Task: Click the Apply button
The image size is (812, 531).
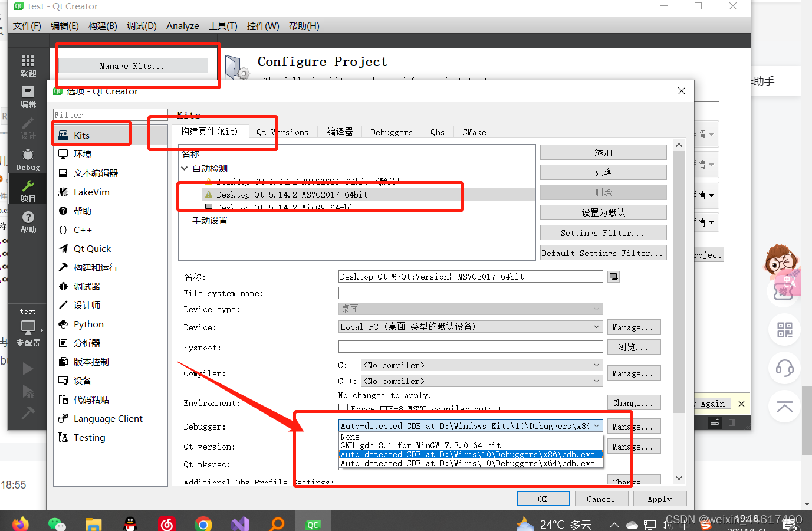Action: pyautogui.click(x=660, y=499)
